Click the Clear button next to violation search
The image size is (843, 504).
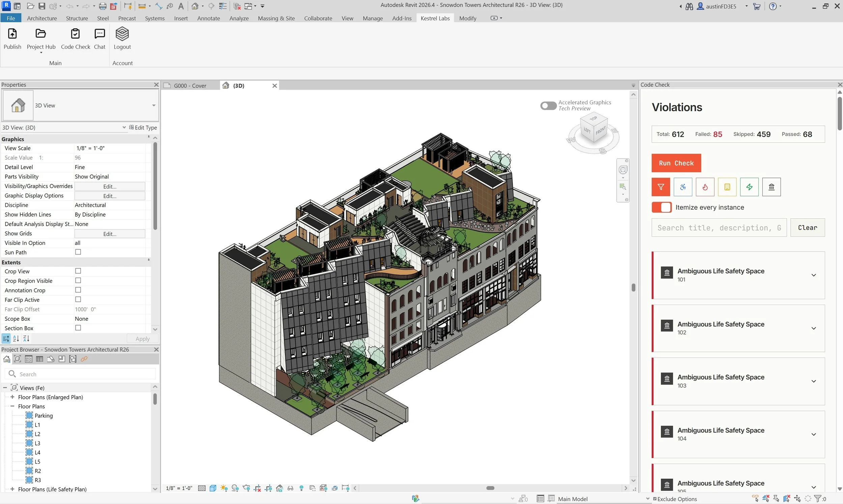click(808, 227)
